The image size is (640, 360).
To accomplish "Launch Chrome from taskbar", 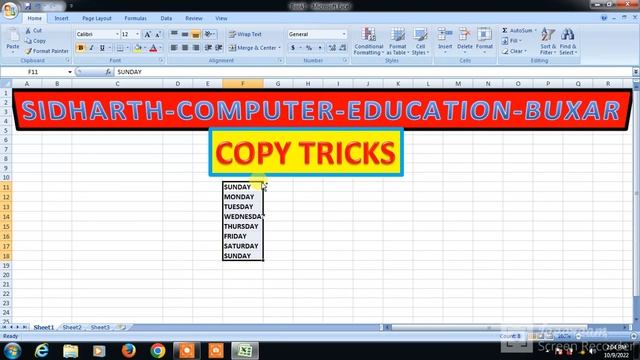I will [x=158, y=351].
